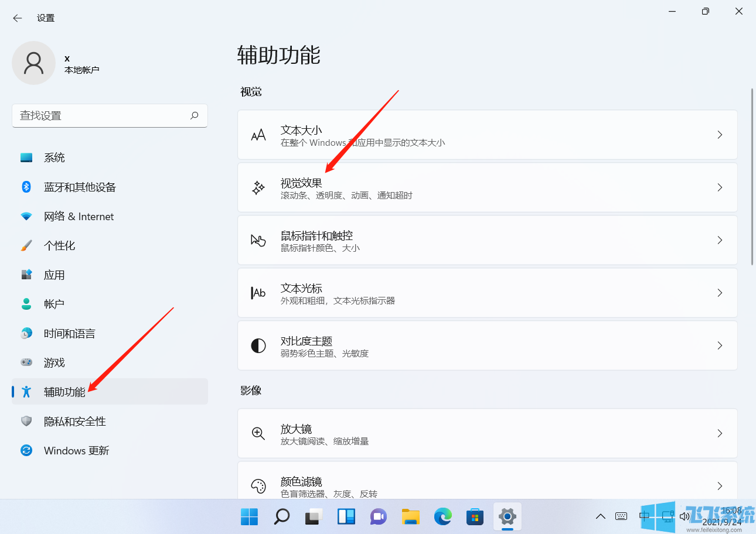
Task: Launch Chrome from the taskbar
Action: pos(442,517)
